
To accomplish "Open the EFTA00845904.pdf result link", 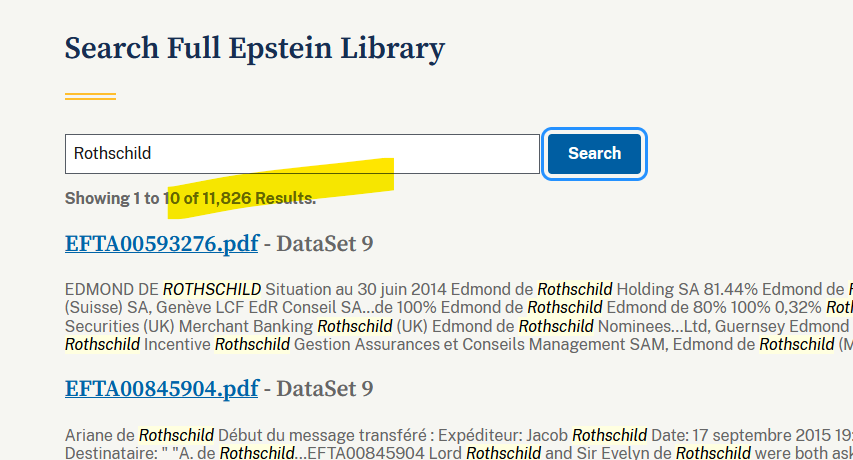I will point(161,388).
